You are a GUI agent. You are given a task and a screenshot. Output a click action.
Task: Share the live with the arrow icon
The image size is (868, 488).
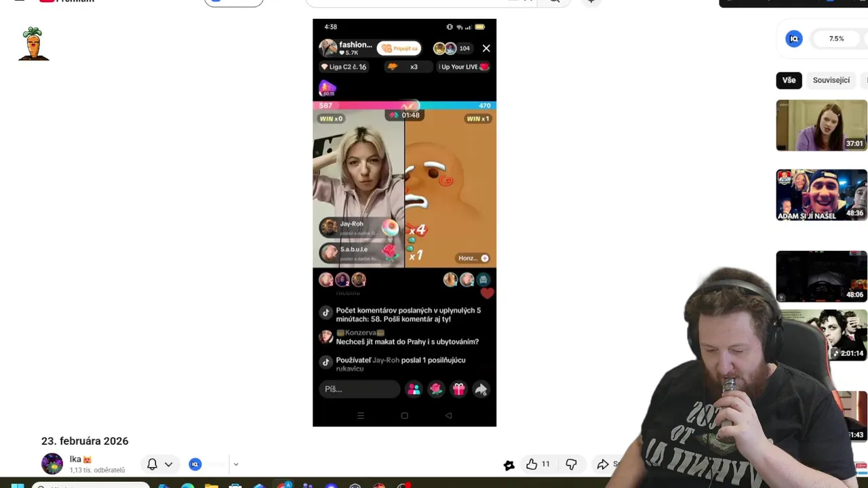coord(481,389)
